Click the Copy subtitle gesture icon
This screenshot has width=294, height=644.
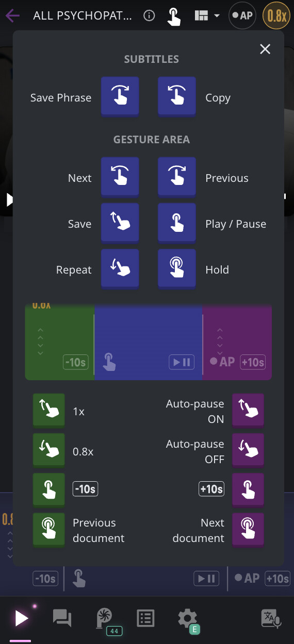[177, 96]
